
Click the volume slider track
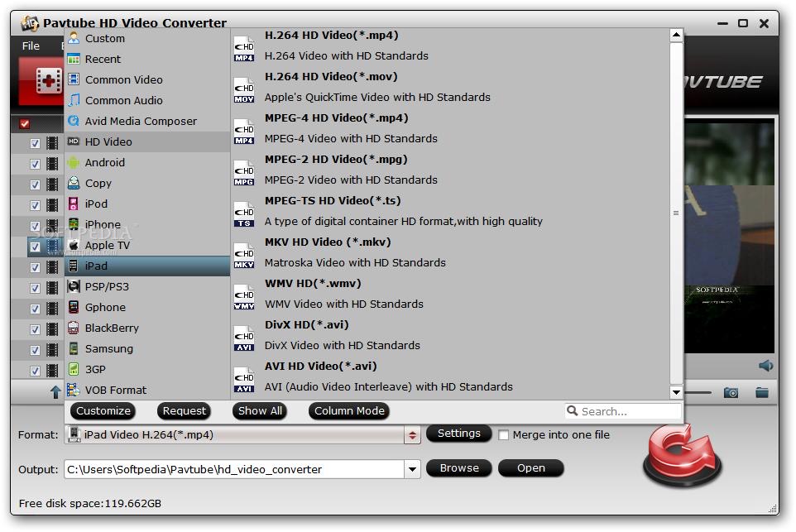pyautogui.click(x=698, y=392)
